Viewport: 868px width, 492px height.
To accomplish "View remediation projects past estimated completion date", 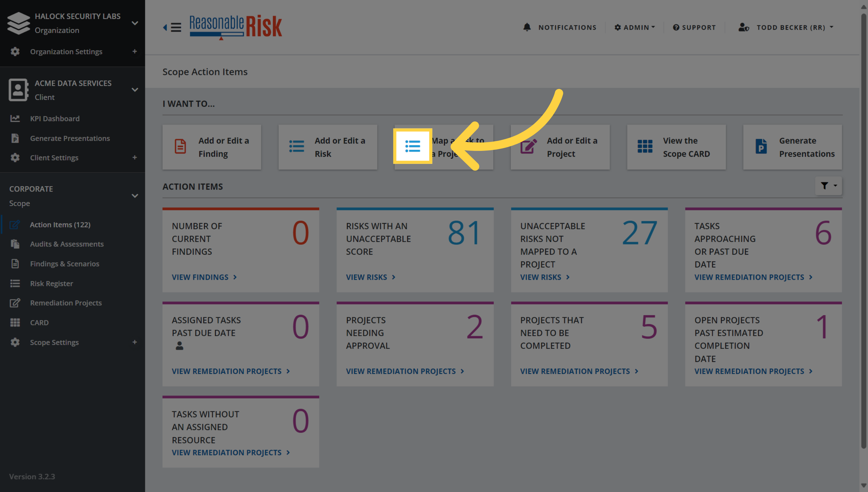I will click(753, 371).
